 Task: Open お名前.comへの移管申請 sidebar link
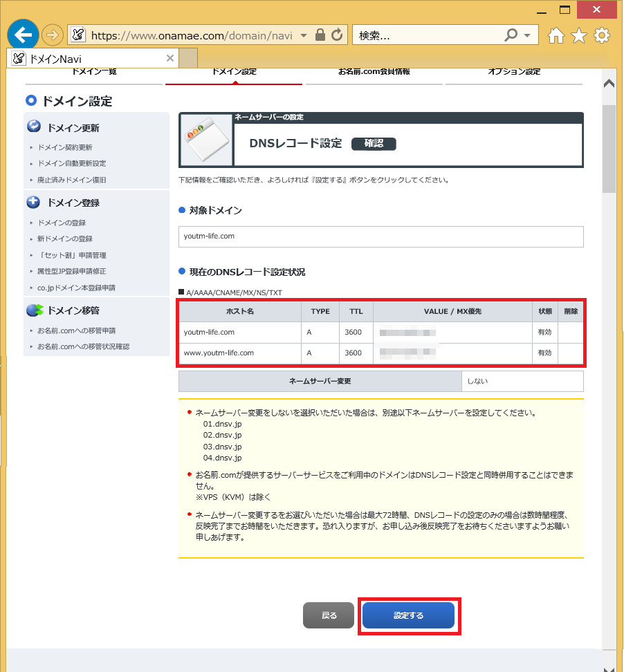click(x=76, y=331)
